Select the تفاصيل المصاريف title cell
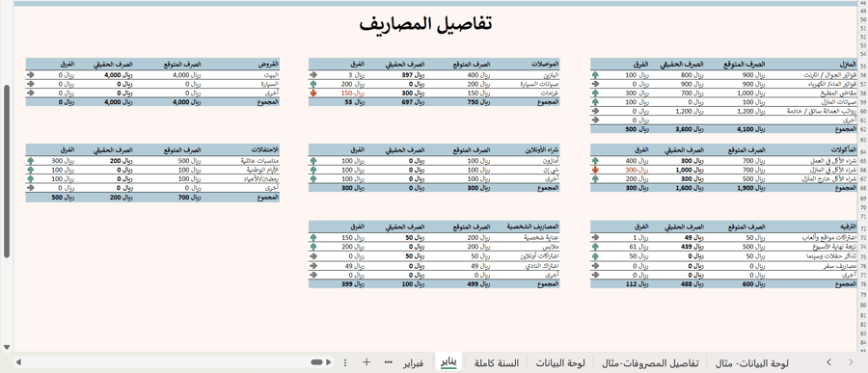The height and width of the screenshot is (373, 868). [425, 24]
